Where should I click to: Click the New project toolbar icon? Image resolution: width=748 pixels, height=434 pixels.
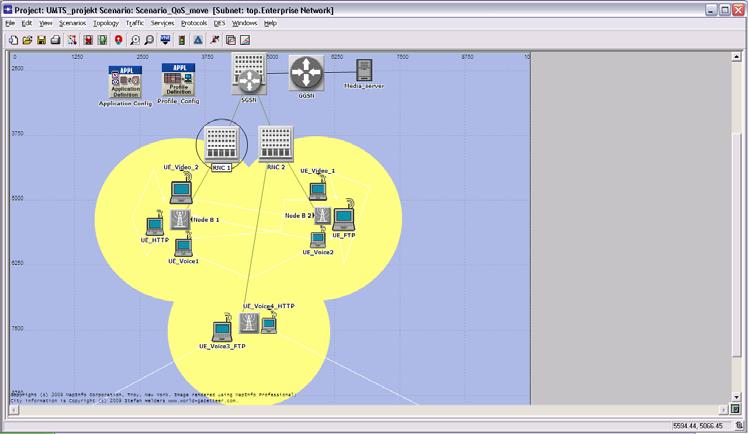coord(13,40)
